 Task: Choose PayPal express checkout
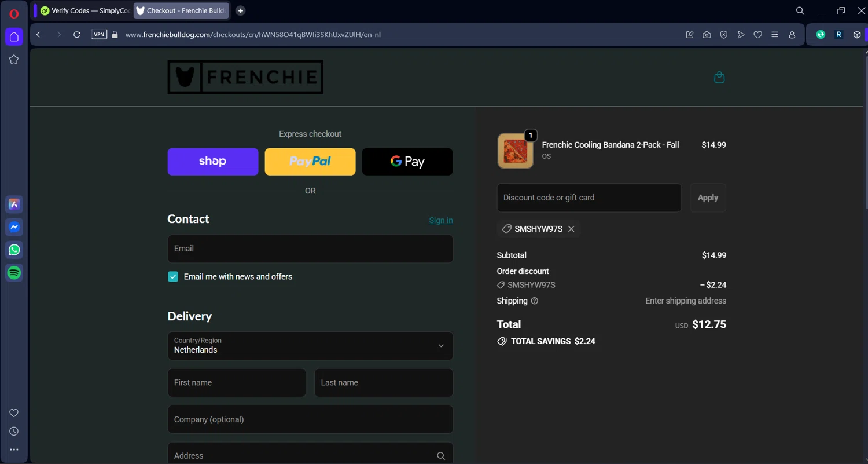tap(310, 162)
